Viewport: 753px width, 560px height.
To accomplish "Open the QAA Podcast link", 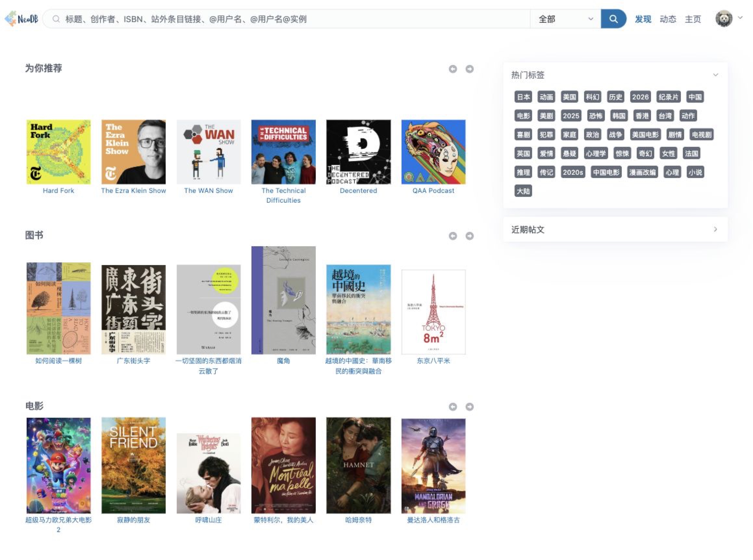I will (433, 190).
